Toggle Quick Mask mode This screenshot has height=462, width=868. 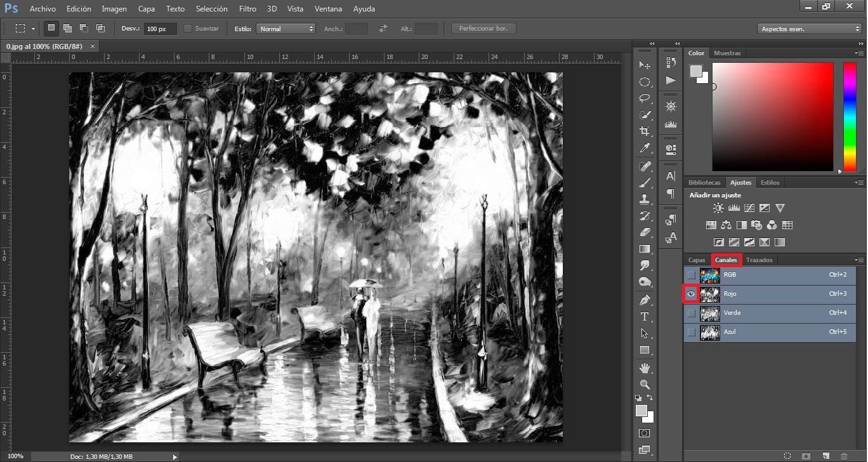(x=645, y=433)
